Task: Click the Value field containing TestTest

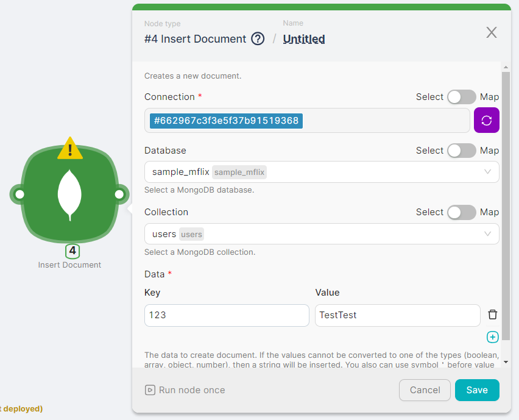Action: pos(397,315)
